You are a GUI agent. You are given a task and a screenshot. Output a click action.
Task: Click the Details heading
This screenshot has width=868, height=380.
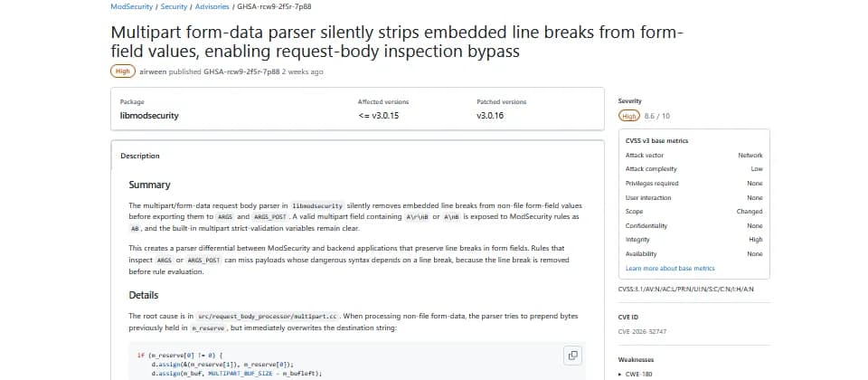point(144,295)
